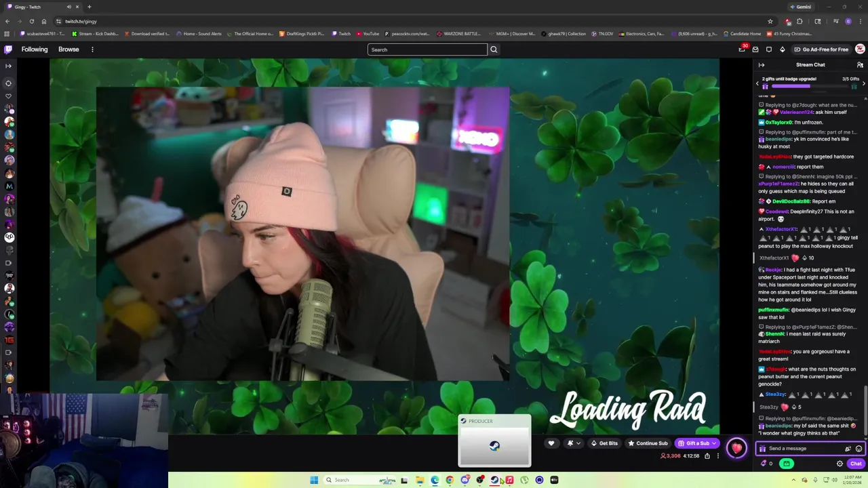Click the pulsing heart hype icon
The image size is (868, 488).
(x=736, y=448)
